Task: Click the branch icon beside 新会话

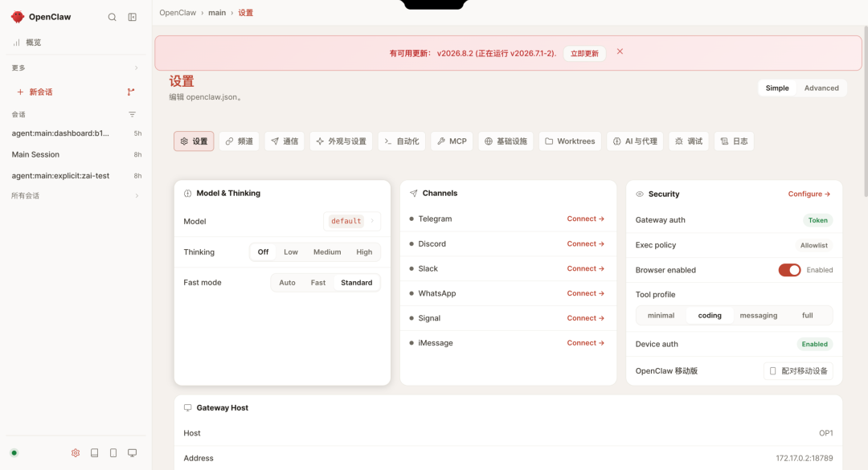Action: pyautogui.click(x=131, y=92)
